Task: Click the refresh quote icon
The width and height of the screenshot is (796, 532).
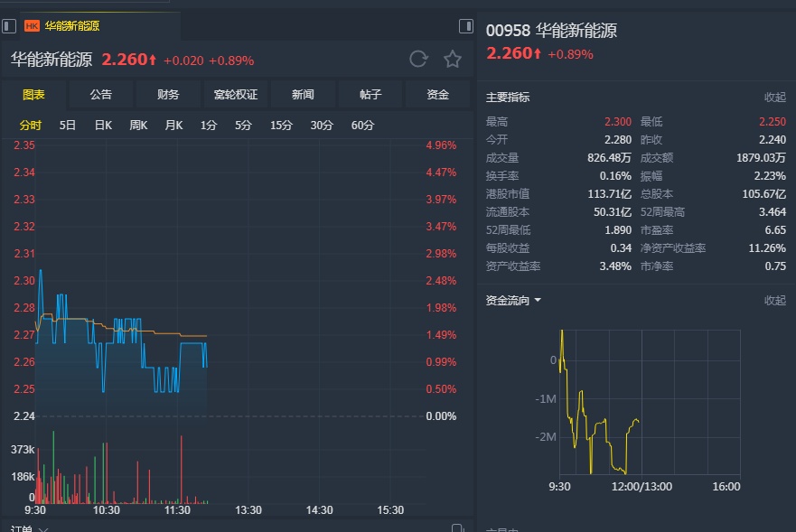Action: [x=419, y=60]
